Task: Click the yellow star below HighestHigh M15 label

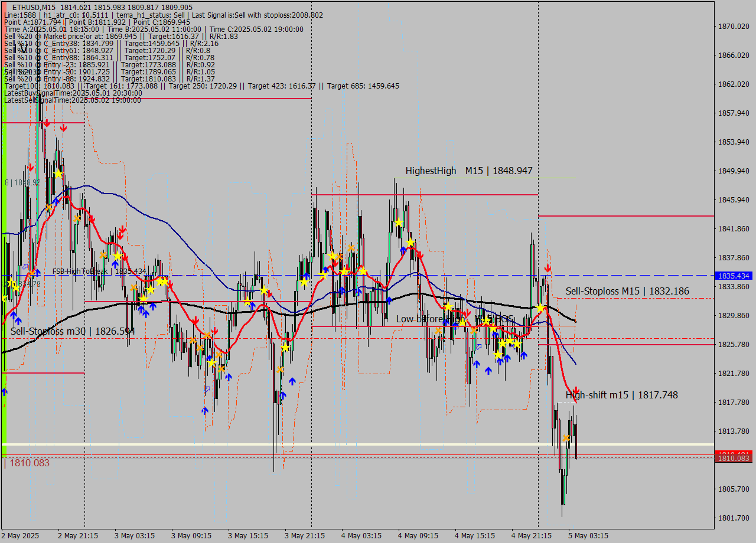Action: (x=399, y=223)
